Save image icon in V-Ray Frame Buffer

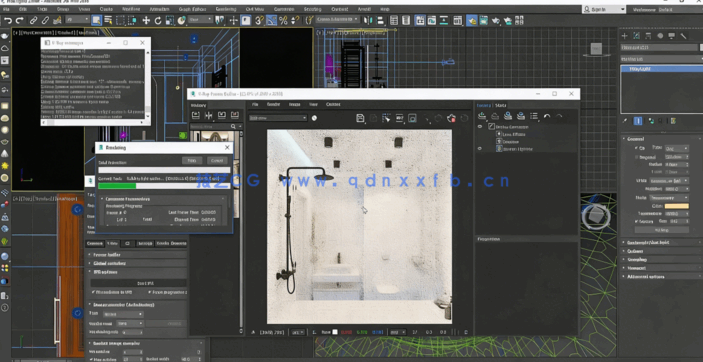pyautogui.click(x=360, y=118)
